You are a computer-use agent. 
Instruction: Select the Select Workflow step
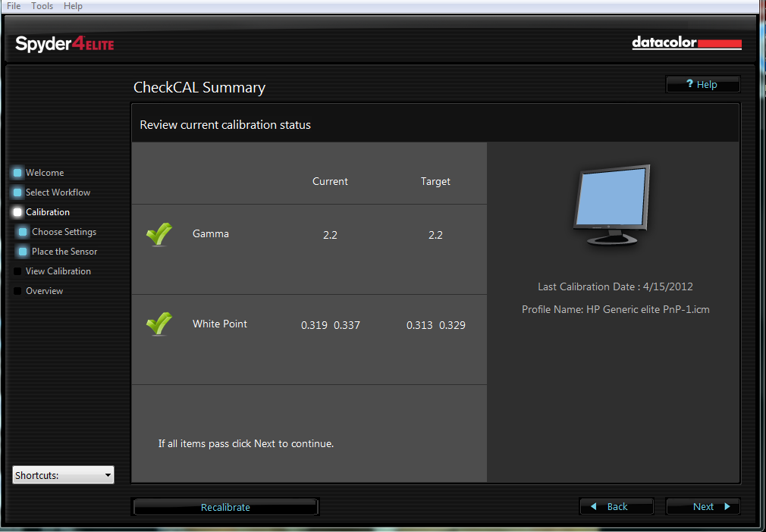(58, 192)
